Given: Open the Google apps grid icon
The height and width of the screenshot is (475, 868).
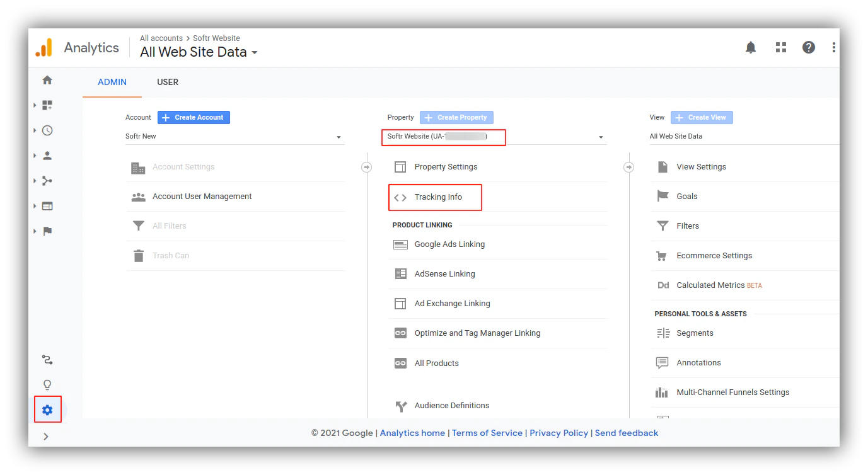Looking at the screenshot, I should (781, 47).
